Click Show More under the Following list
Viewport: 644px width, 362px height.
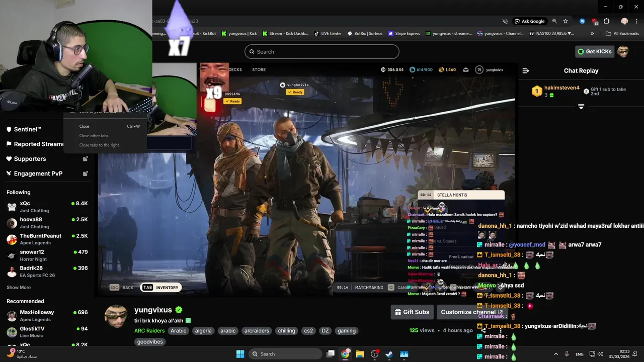[x=19, y=288]
